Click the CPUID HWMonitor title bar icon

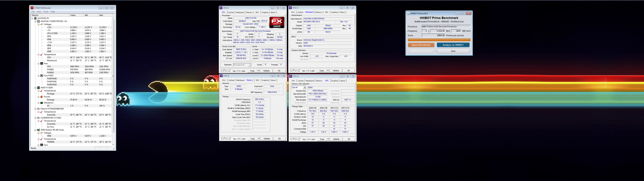[32, 8]
